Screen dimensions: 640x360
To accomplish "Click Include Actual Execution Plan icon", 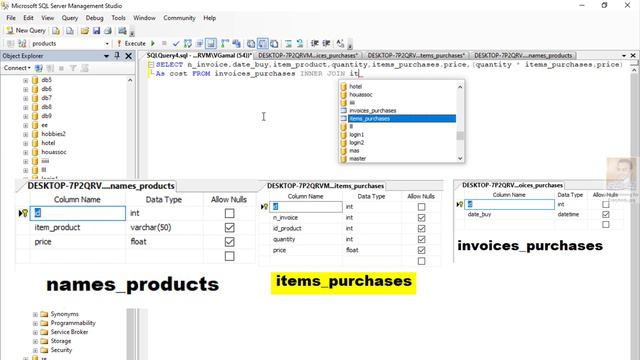I will (x=225, y=43).
